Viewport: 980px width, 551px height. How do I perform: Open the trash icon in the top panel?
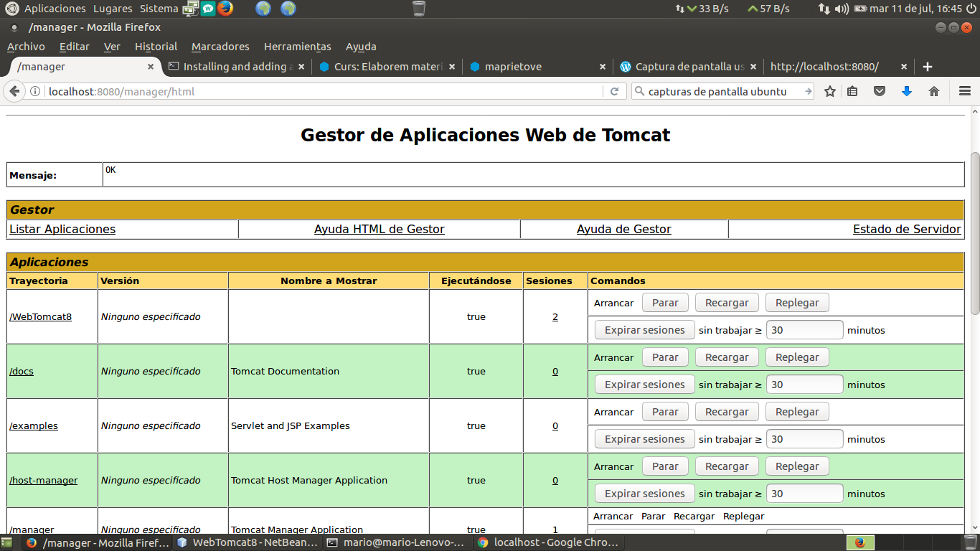coord(419,9)
